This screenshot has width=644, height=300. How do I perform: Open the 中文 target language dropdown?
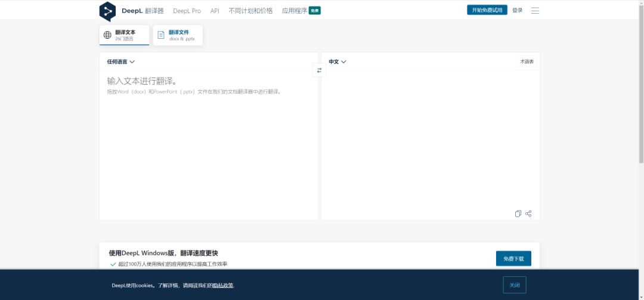(x=337, y=61)
